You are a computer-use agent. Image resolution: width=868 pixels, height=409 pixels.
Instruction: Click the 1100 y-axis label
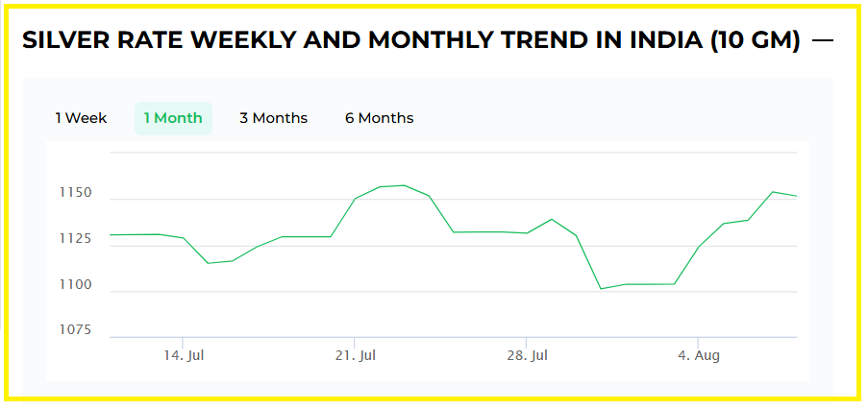click(73, 284)
